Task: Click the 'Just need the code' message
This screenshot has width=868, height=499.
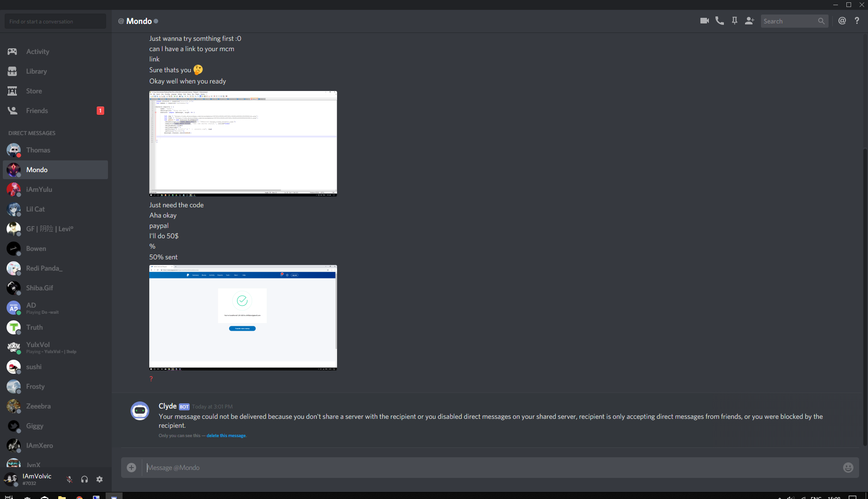Action: pyautogui.click(x=177, y=205)
